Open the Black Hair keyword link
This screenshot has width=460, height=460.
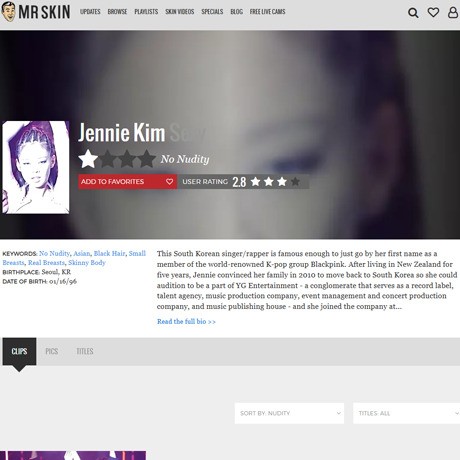(x=109, y=253)
